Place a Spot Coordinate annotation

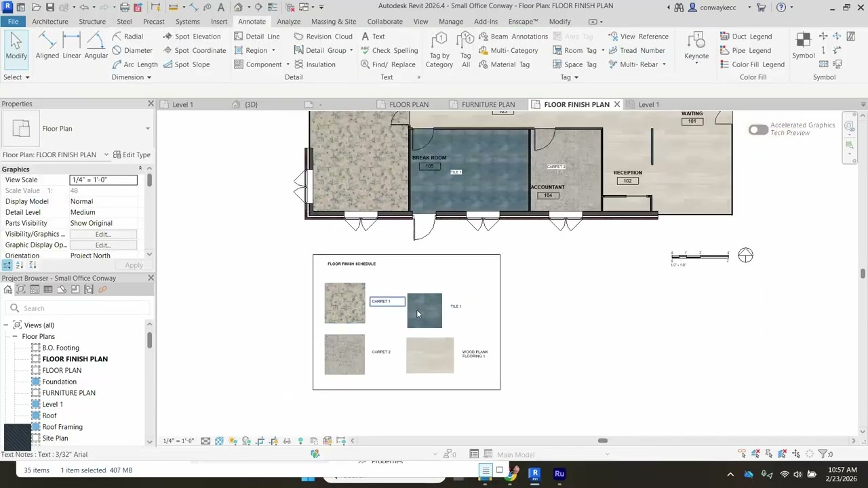pyautogui.click(x=195, y=51)
